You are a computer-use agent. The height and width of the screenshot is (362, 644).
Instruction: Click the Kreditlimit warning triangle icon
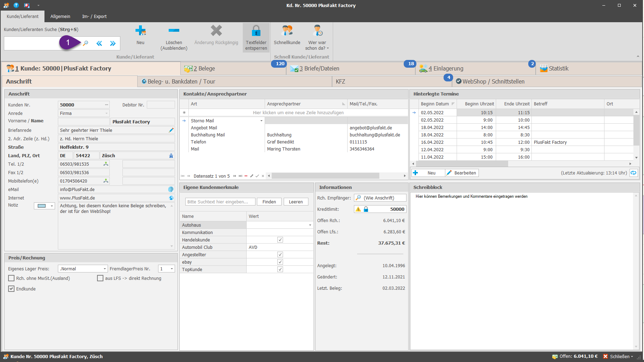359,209
